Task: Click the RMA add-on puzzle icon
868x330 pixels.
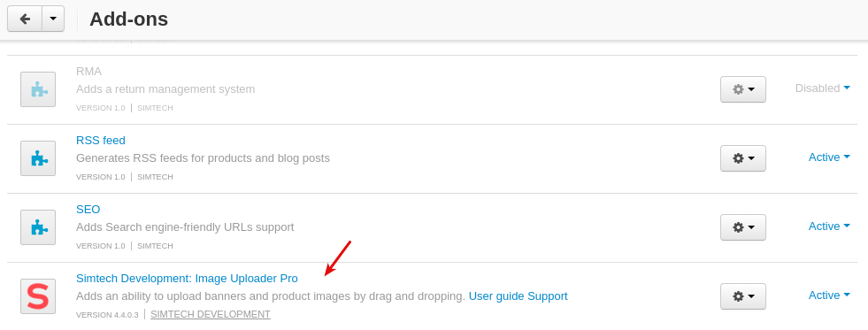Action: tap(38, 89)
